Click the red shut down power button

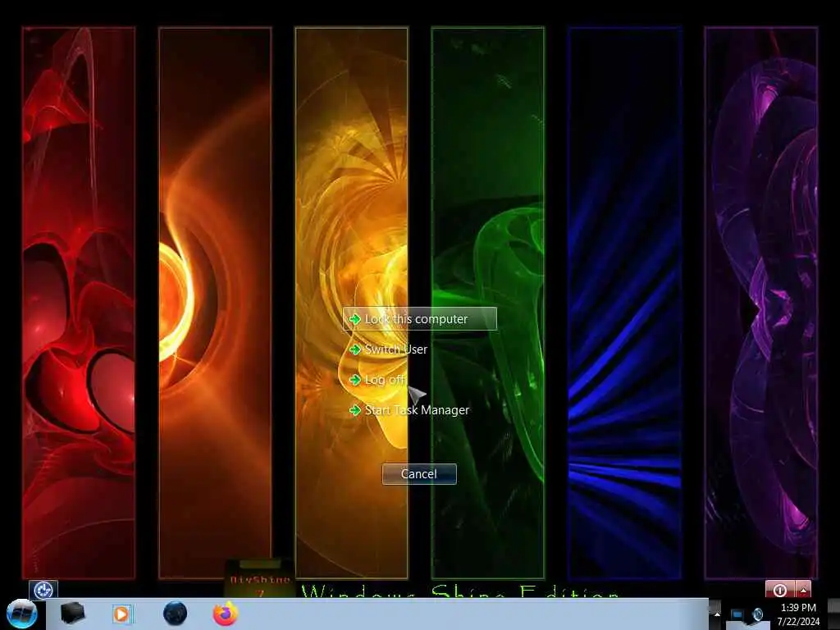coord(780,590)
